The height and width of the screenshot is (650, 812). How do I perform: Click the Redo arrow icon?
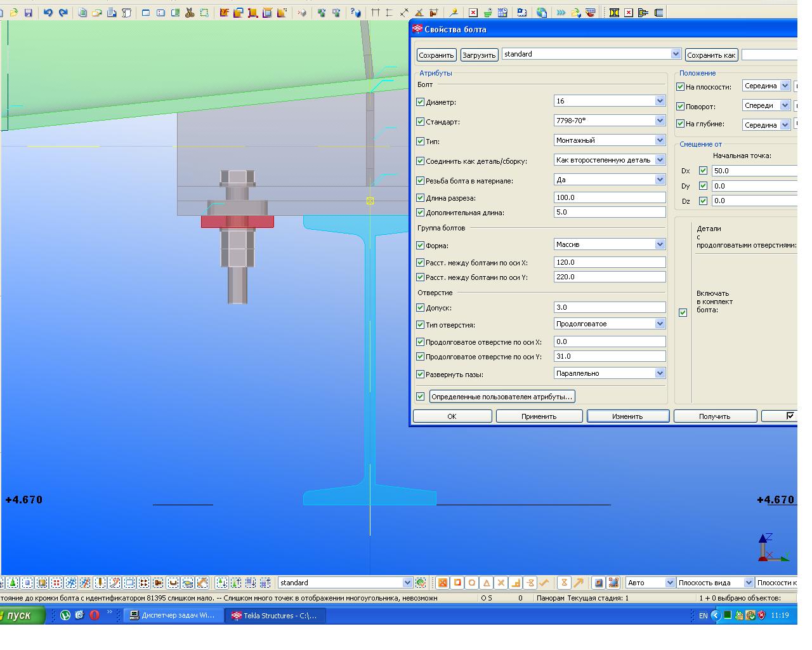coord(63,13)
